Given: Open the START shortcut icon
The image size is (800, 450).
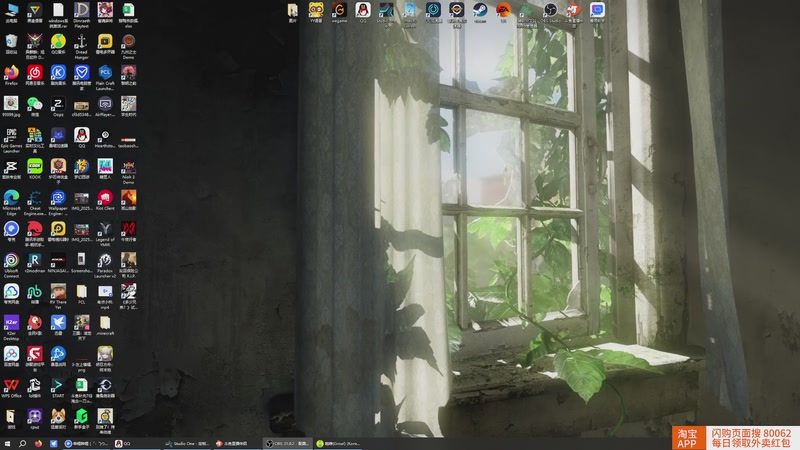Looking at the screenshot, I should point(58,387).
